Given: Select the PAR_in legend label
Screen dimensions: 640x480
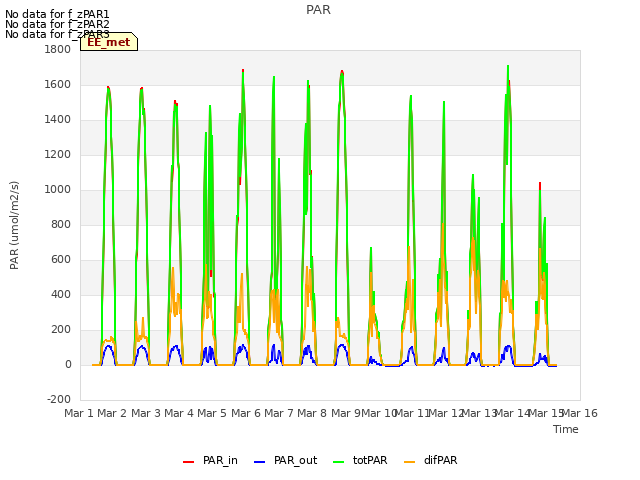Looking at the screenshot, I should click(220, 460).
